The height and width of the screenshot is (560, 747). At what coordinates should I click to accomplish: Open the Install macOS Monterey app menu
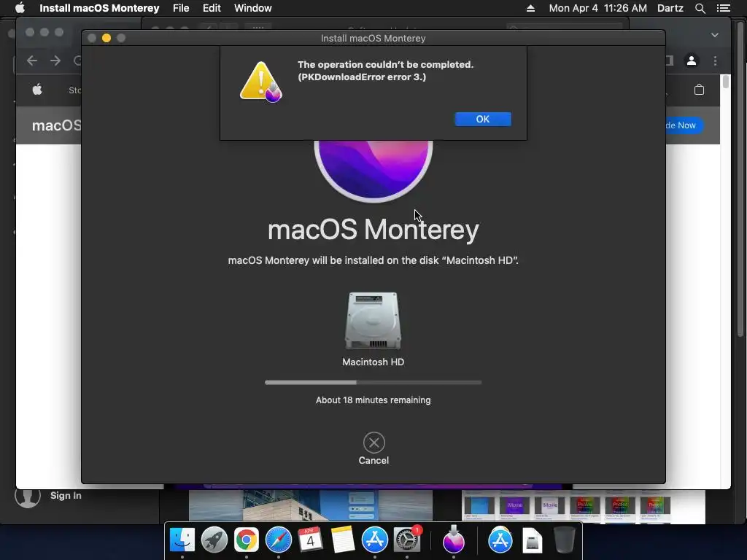[x=99, y=8]
